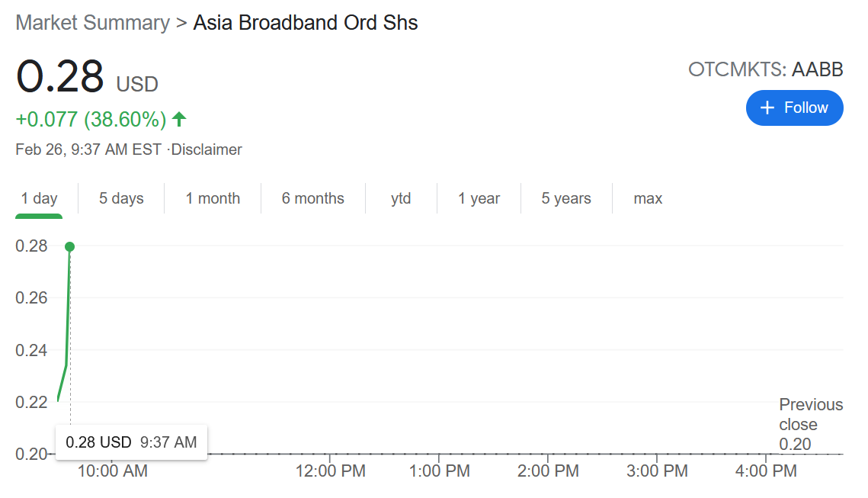Show the 1 month chart range
Screen dimensions: 868x498
[x=213, y=198]
